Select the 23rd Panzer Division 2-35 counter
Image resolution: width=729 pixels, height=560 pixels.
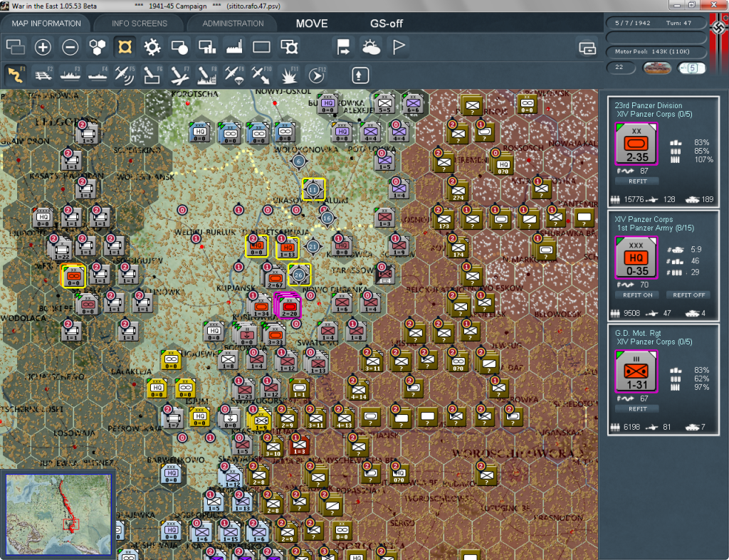coord(636,144)
